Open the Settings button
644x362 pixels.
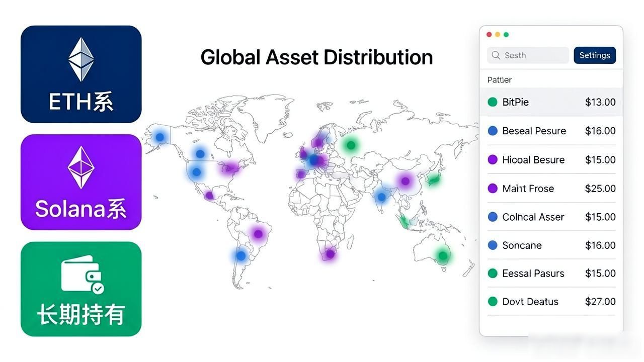pyautogui.click(x=595, y=55)
